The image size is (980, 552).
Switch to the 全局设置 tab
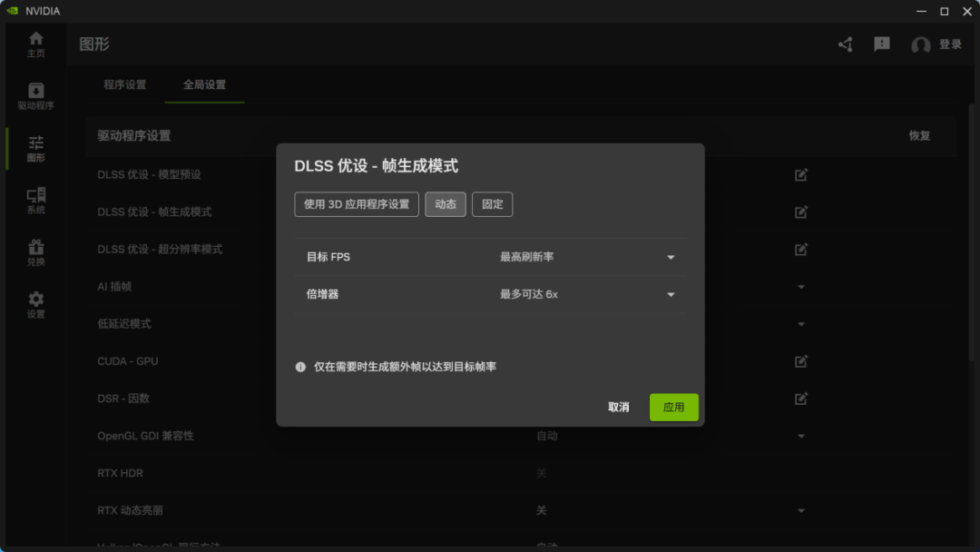[204, 85]
